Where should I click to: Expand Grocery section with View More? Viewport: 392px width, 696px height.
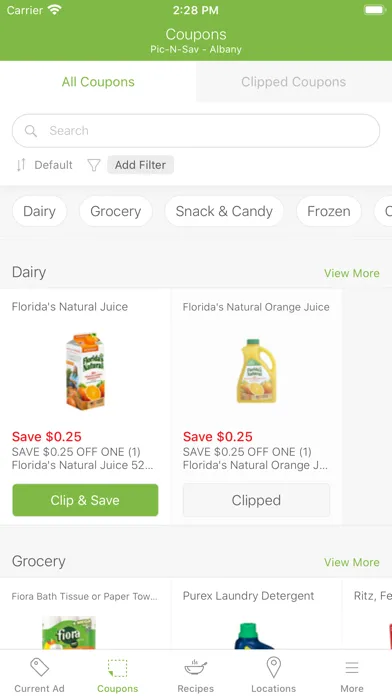tap(352, 562)
